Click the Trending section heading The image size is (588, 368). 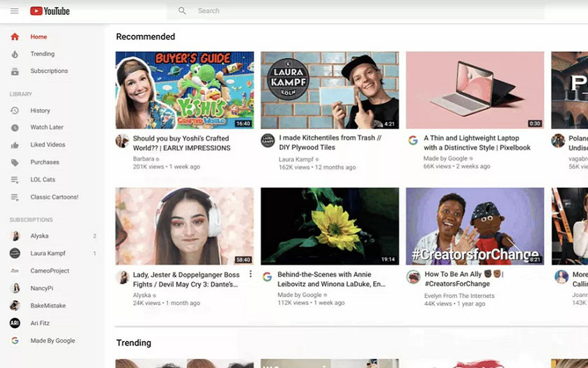(x=134, y=343)
